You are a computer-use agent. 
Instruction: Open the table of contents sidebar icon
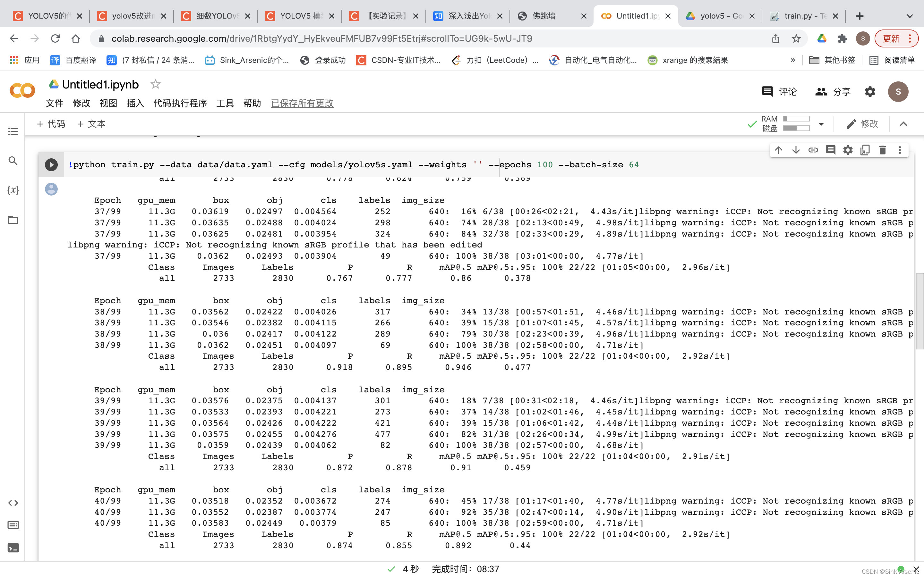13,131
